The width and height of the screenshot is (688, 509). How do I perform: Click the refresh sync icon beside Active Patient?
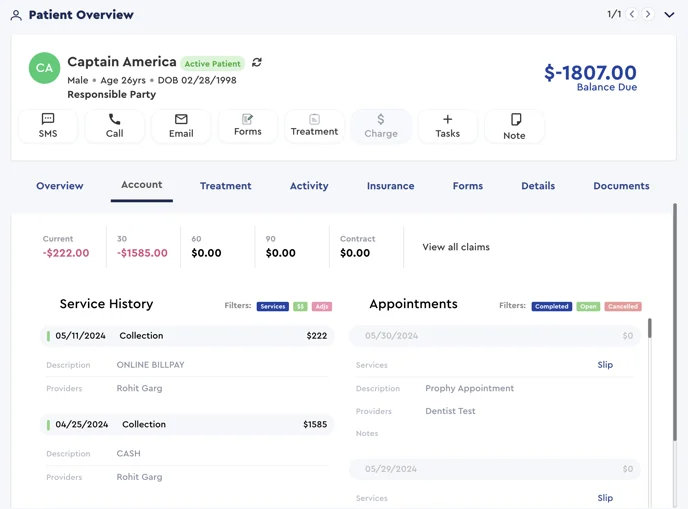[x=257, y=63]
